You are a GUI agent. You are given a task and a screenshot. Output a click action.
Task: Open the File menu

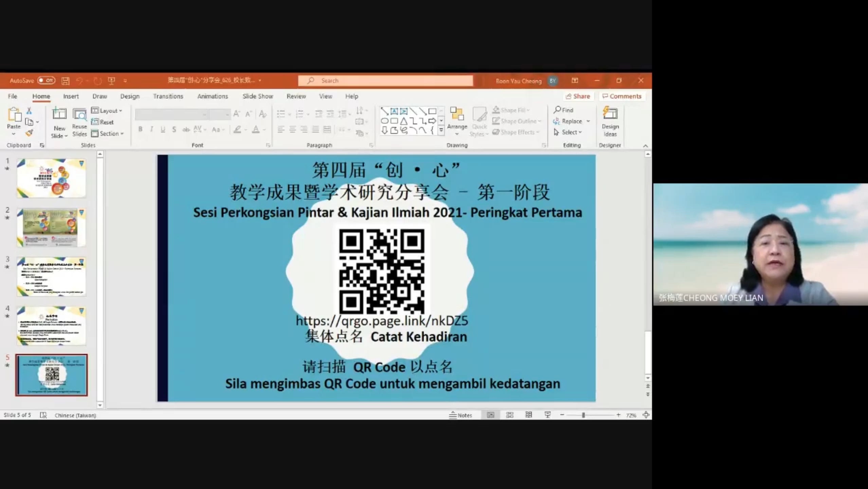(x=13, y=96)
